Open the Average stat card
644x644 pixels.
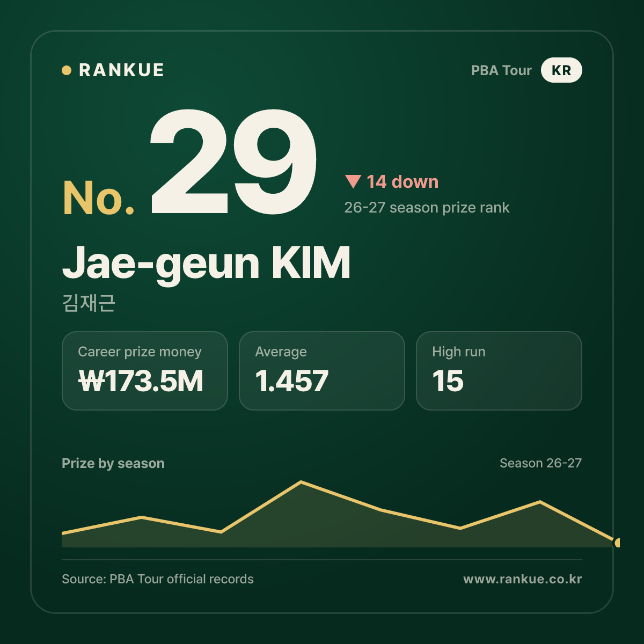coord(322,371)
